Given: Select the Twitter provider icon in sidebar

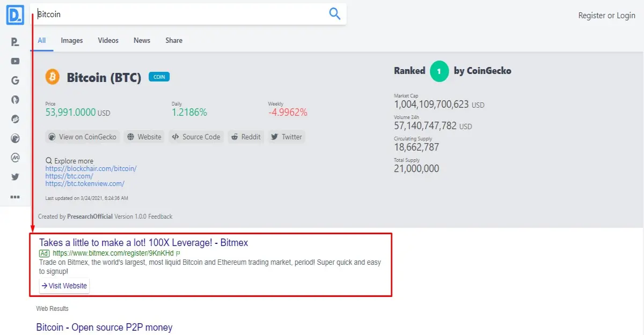Looking at the screenshot, I should pyautogui.click(x=15, y=177).
